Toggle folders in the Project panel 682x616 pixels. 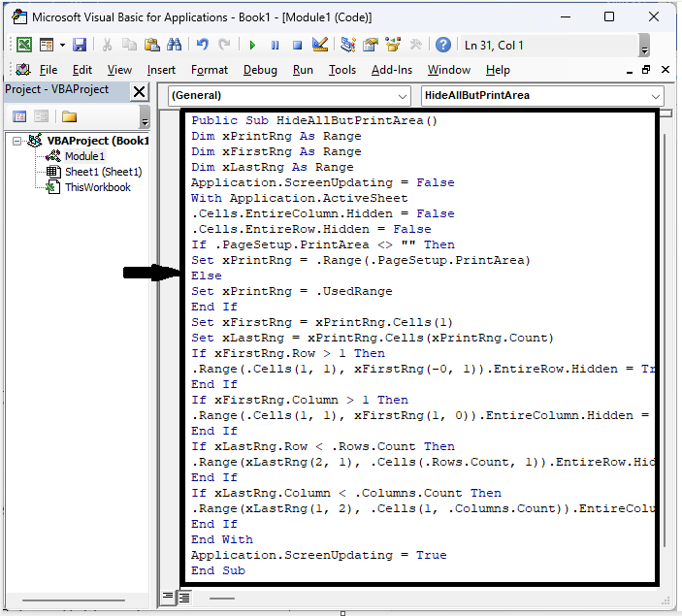(x=69, y=116)
